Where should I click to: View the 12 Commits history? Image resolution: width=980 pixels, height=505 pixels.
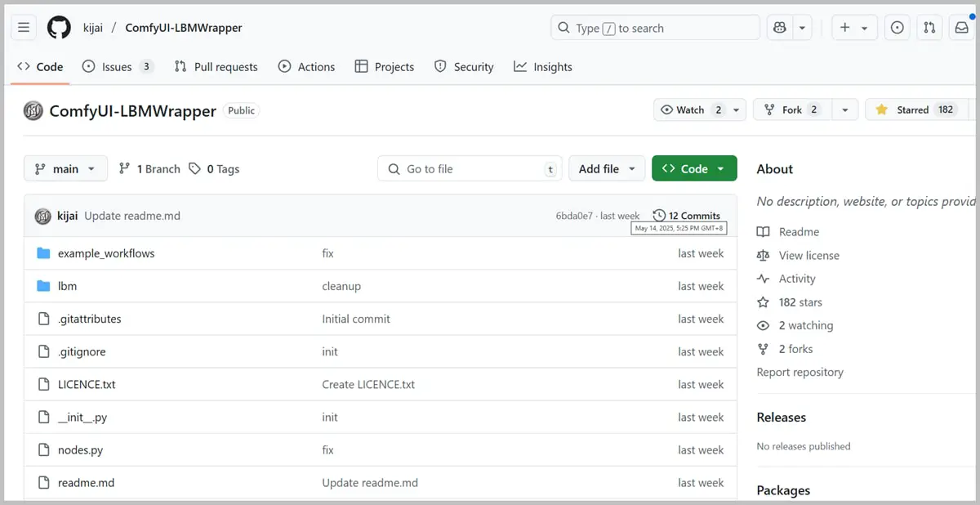pyautogui.click(x=687, y=216)
